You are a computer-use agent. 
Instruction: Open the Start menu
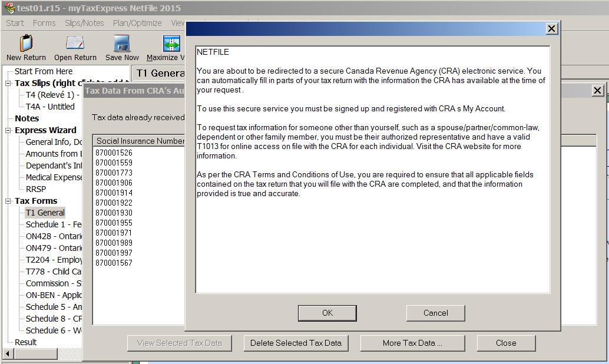(15, 23)
